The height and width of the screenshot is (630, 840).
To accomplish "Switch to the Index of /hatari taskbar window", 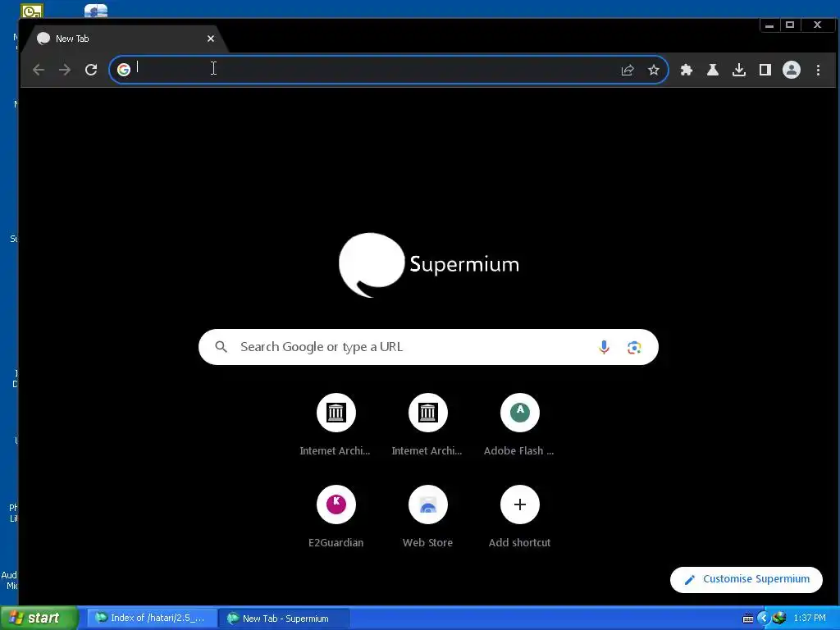I will (152, 619).
